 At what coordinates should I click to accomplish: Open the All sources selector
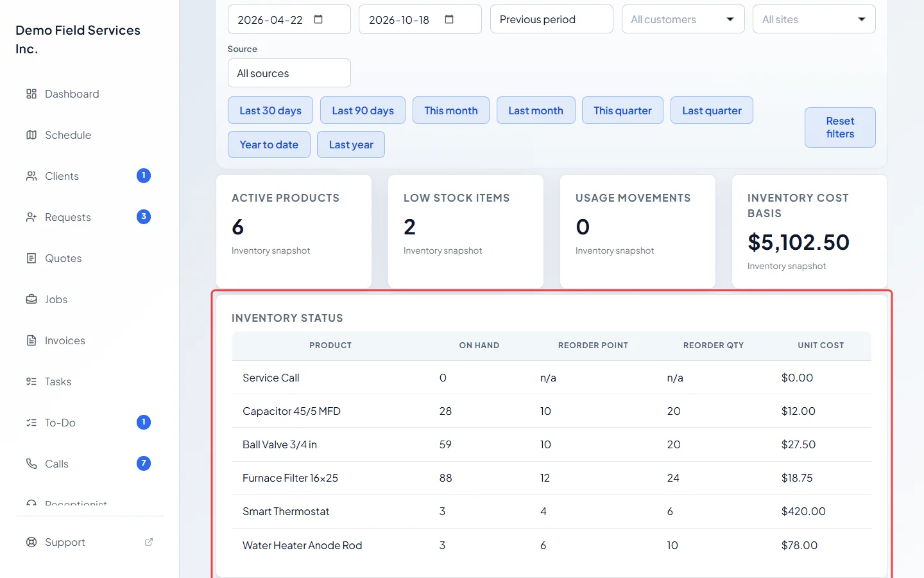coord(289,73)
